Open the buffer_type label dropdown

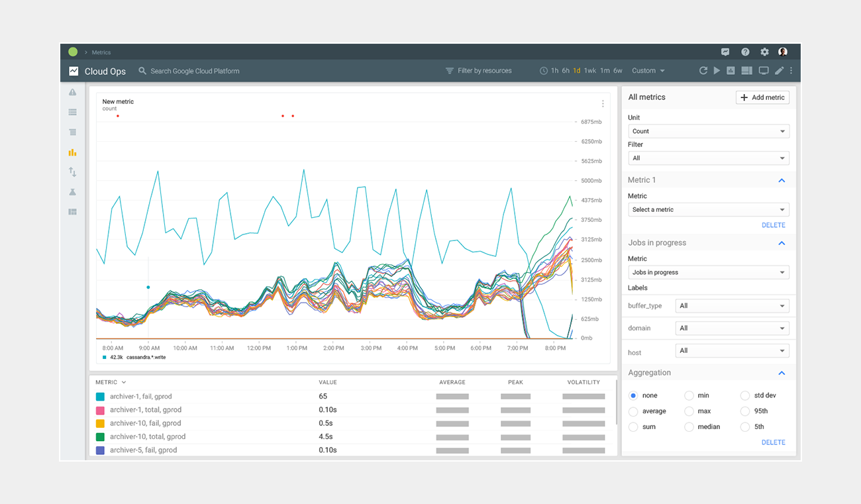(732, 306)
